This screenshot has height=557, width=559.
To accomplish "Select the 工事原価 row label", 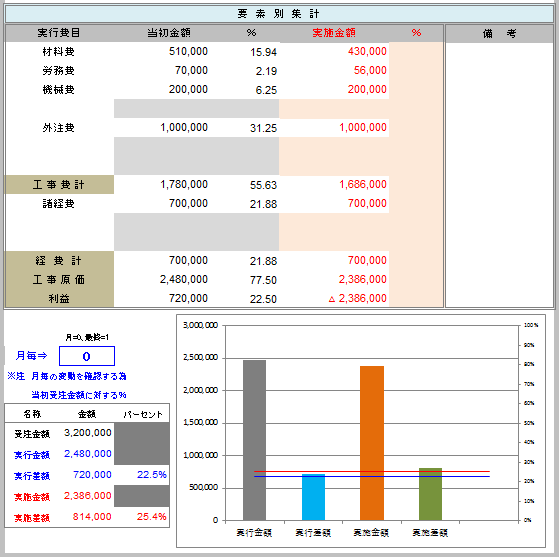I will (x=59, y=280).
